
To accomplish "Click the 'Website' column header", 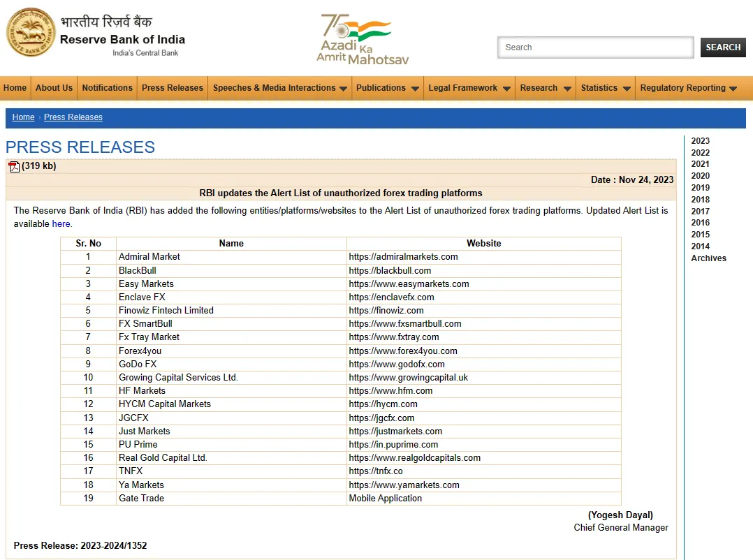I will pos(483,243).
